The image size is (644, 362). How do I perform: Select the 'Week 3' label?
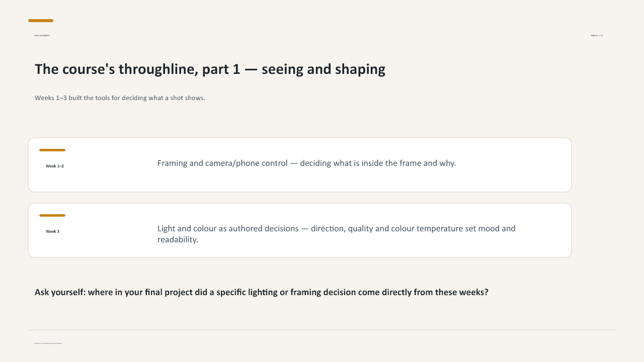point(52,231)
